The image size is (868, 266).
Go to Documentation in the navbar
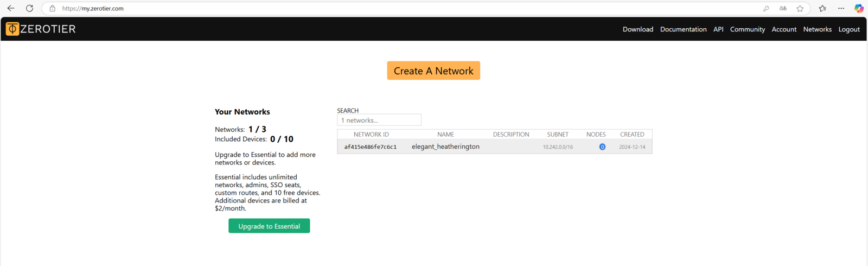coord(683,29)
